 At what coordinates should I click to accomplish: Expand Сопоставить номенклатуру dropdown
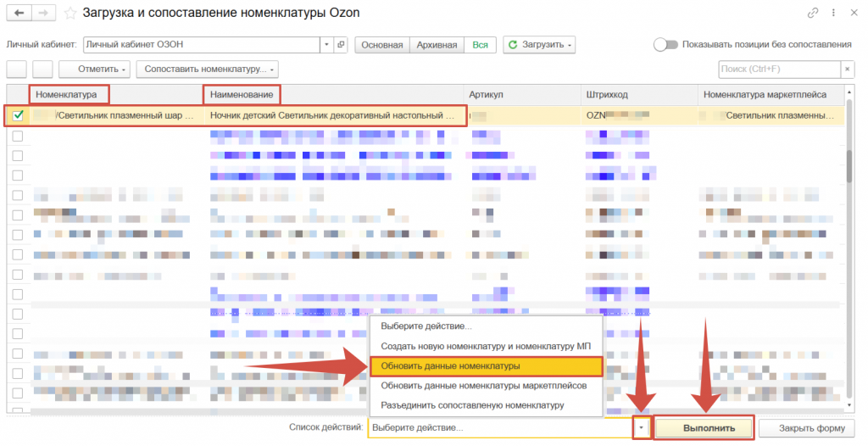pyautogui.click(x=208, y=70)
